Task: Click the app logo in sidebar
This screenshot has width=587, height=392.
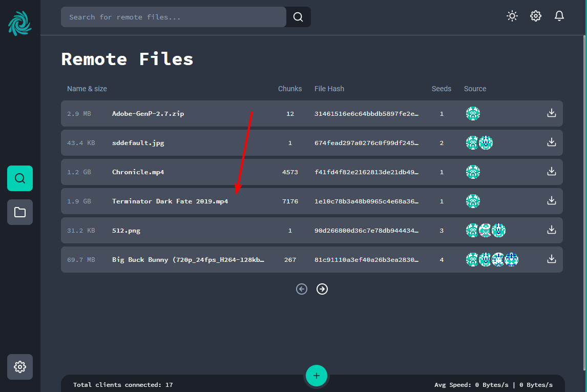Action: click(20, 24)
